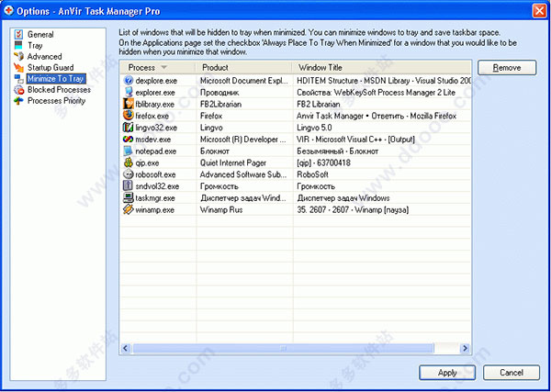Image resolution: width=551 pixels, height=392 pixels.
Task: Click 'VIR - Microsoft Visual C++' title cell
Action: [x=355, y=140]
